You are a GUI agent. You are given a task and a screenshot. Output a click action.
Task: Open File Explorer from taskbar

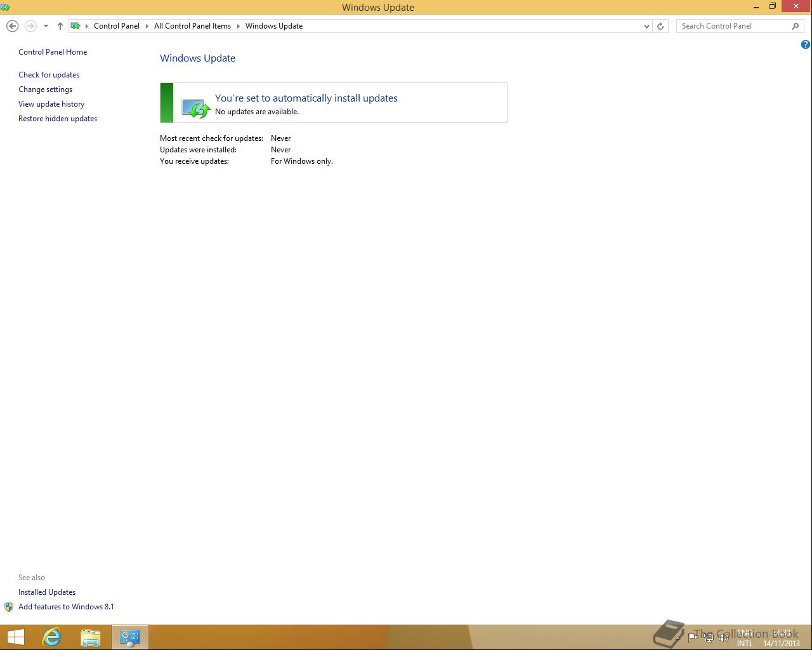91,637
